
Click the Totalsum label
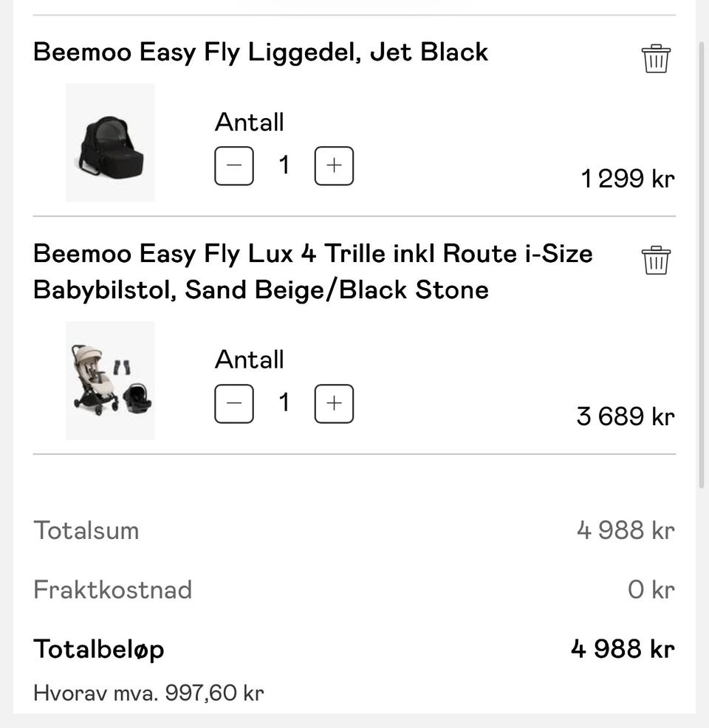coord(86,530)
